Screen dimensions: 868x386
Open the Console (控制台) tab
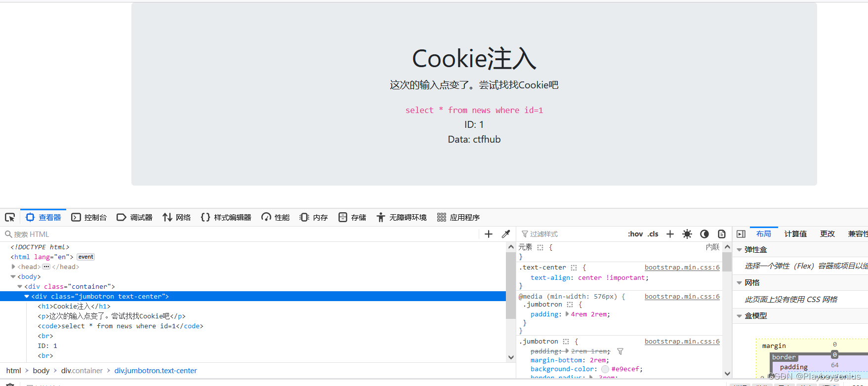[89, 217]
